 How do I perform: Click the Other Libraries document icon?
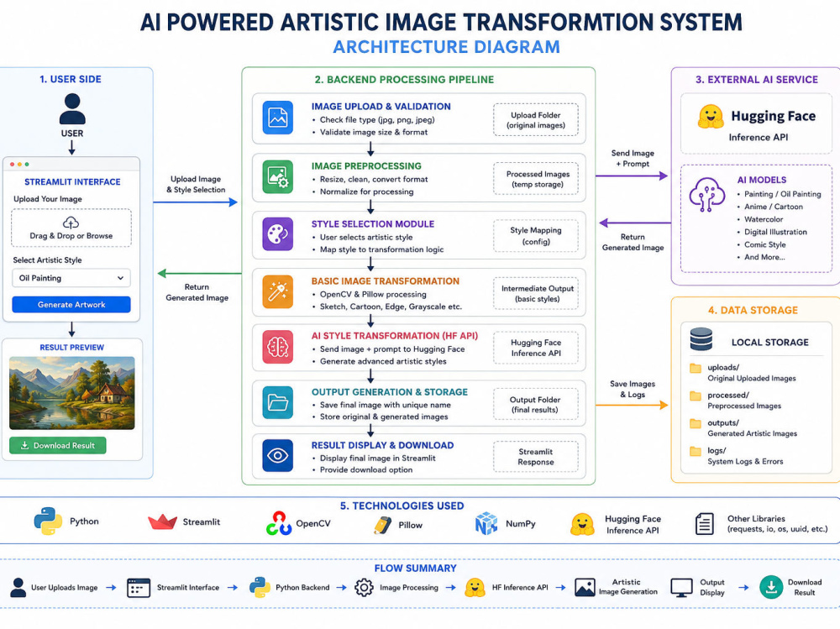(x=705, y=523)
